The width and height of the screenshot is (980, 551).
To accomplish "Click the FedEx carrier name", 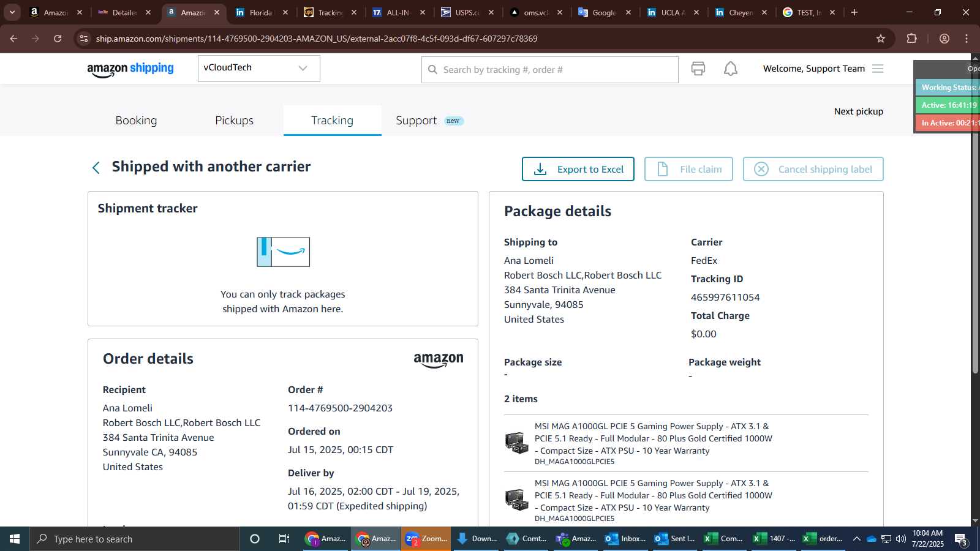I will pyautogui.click(x=704, y=260).
